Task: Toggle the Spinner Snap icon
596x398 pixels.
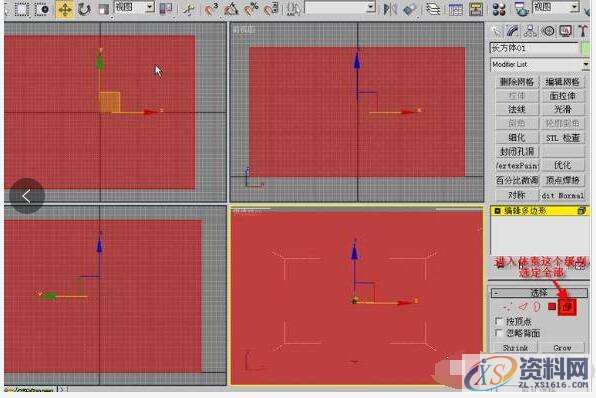Action: pos(271,9)
